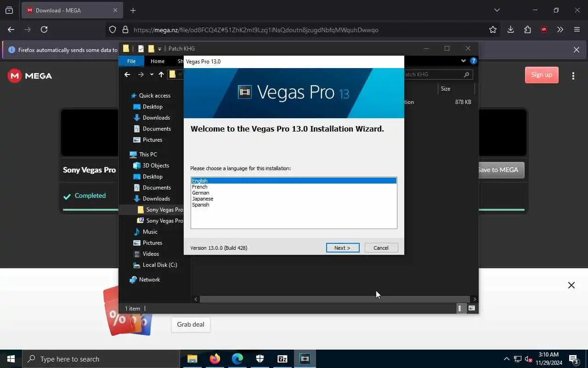This screenshot has height=368, width=588.
Task: Select Spanish in the language list
Action: 201,205
